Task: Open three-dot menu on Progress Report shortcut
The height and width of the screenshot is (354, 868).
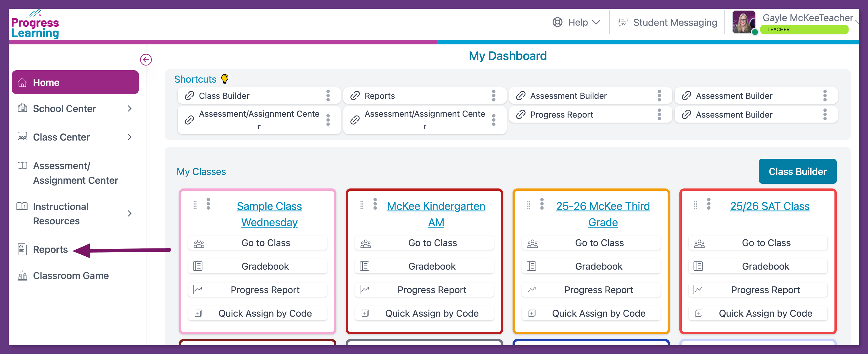Action: tap(659, 114)
